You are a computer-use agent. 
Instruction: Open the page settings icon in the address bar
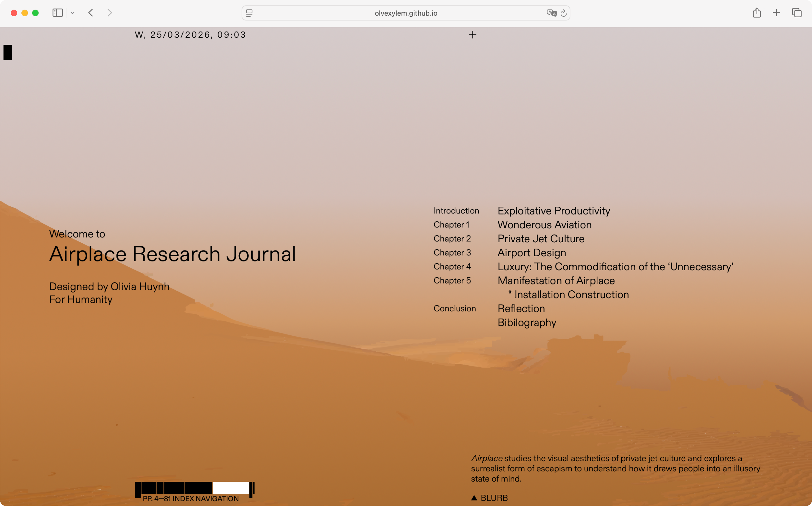249,13
